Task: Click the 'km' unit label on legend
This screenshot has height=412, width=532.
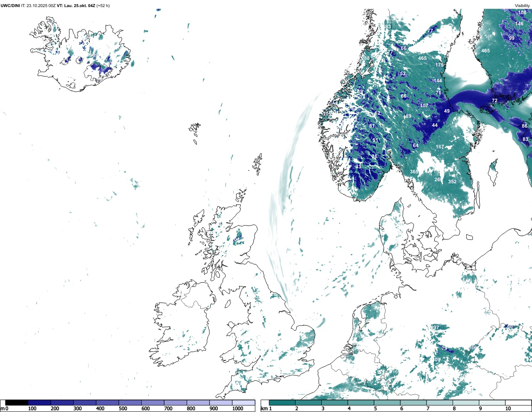Action: pos(264,409)
